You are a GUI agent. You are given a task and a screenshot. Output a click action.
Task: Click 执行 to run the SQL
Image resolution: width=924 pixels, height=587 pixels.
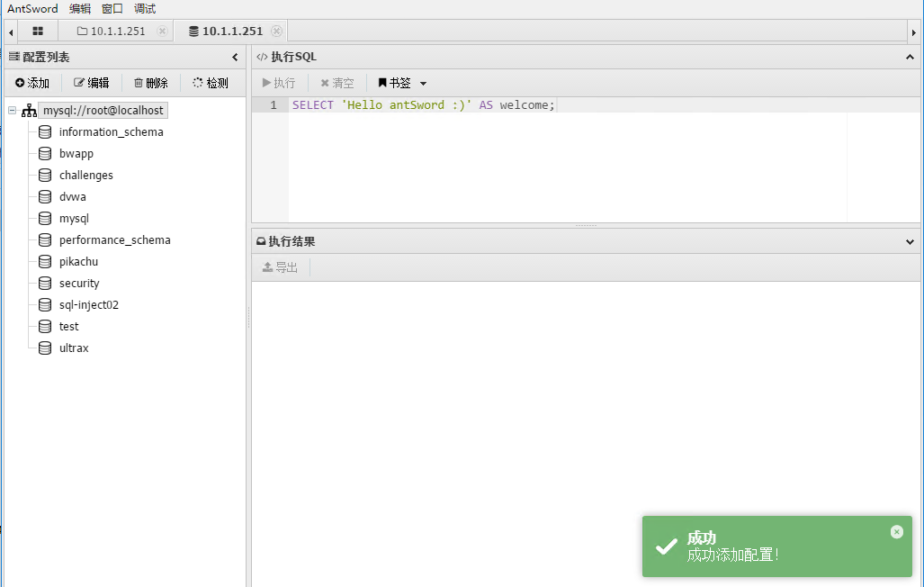[x=279, y=83]
